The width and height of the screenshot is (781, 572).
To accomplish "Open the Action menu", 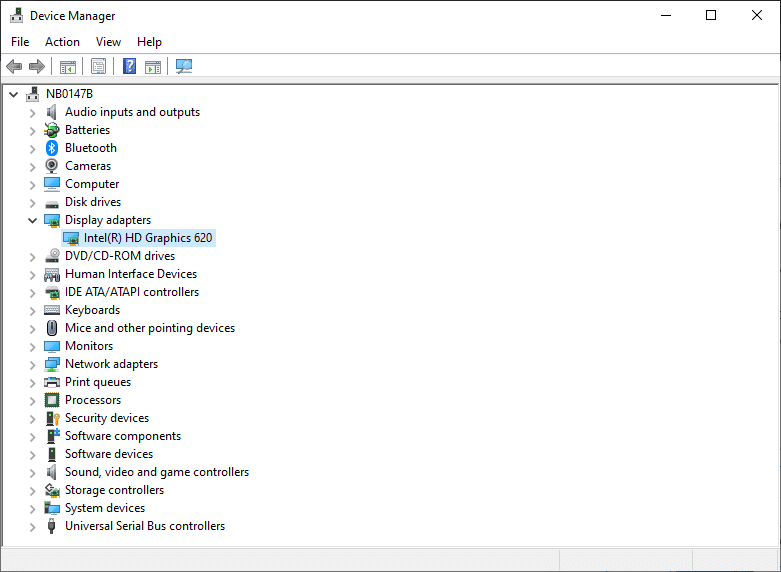I will click(x=62, y=42).
